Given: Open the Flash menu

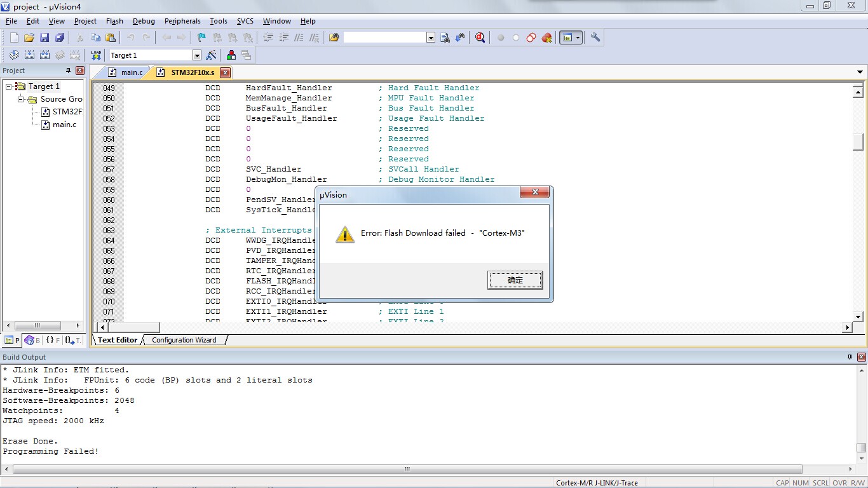Looking at the screenshot, I should pos(114,21).
